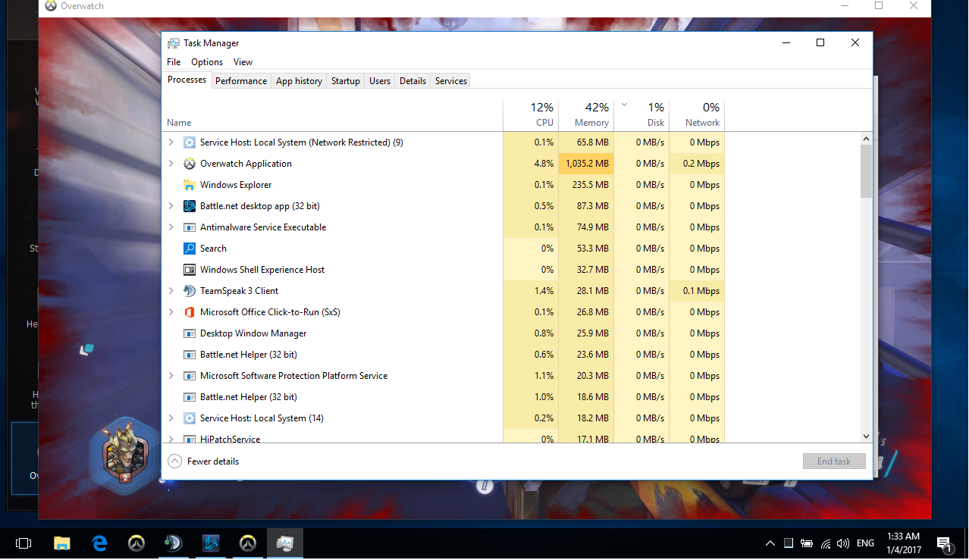The height and width of the screenshot is (560, 969).
Task: Expand the Overwatch Application process row
Action: 171,164
